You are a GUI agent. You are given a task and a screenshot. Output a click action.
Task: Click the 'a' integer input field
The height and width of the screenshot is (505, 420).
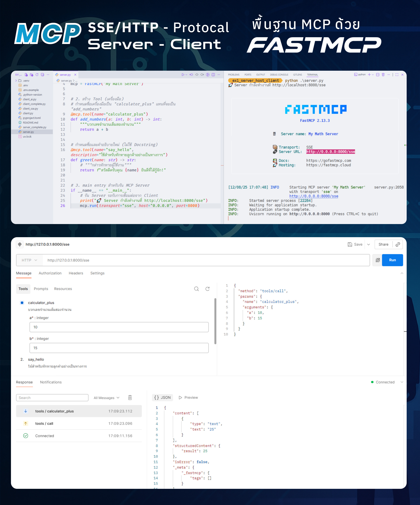[119, 327]
